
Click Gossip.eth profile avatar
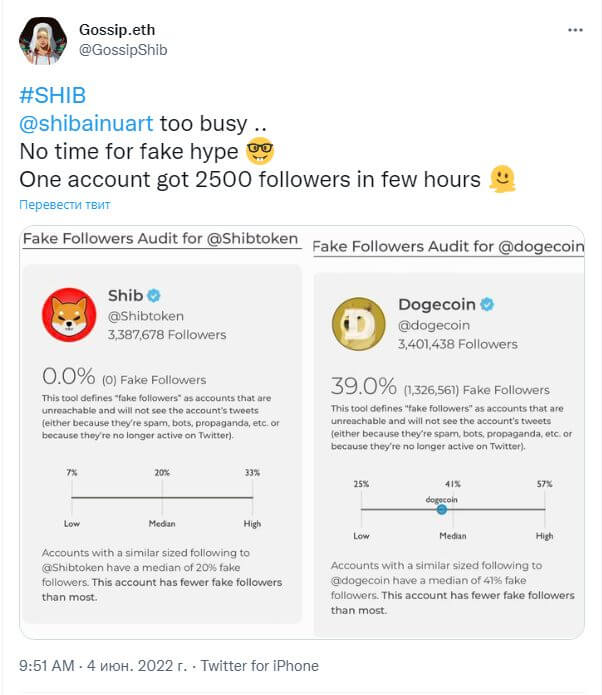pyautogui.click(x=43, y=41)
